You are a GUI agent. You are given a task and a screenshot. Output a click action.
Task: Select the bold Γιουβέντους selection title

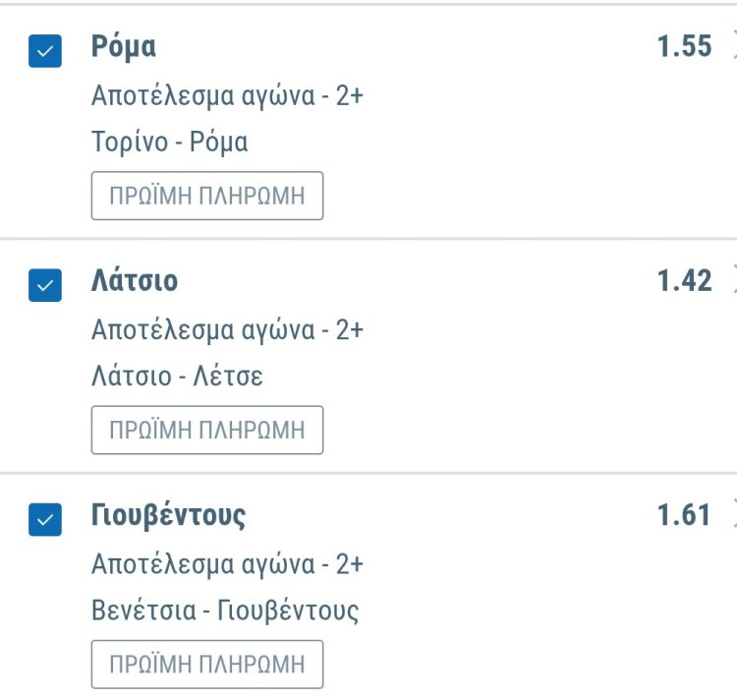coord(168,515)
